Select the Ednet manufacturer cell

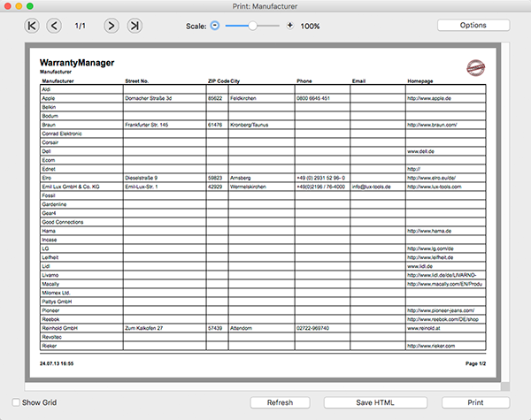81,169
